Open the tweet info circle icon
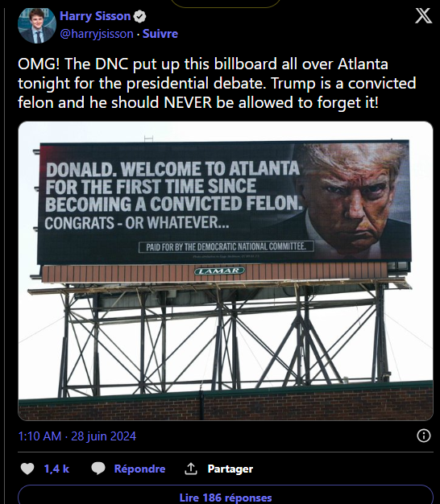440x504 pixels. [423, 436]
